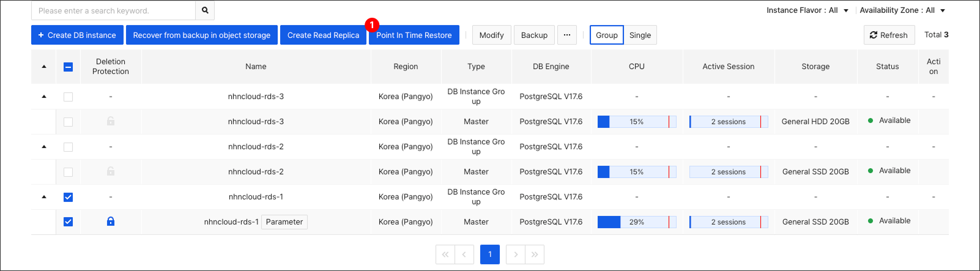The width and height of the screenshot is (980, 271).
Task: Go to the first page with double-left arrows
Action: [445, 254]
